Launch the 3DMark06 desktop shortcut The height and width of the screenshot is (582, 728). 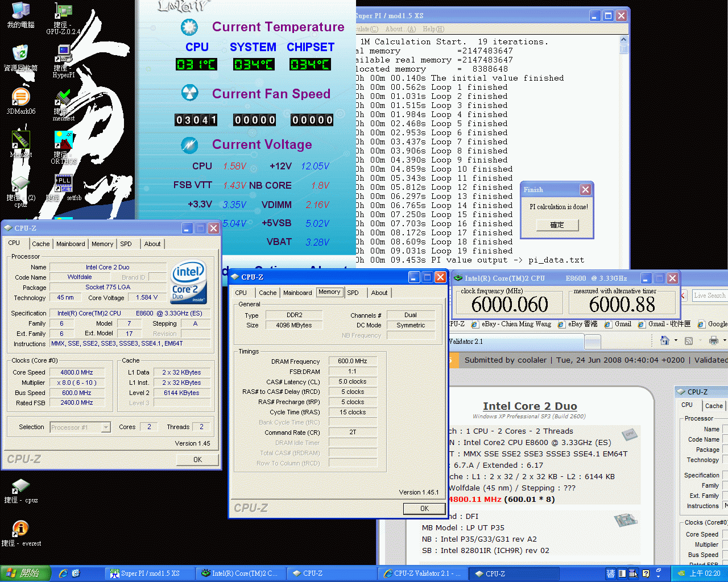(x=20, y=98)
